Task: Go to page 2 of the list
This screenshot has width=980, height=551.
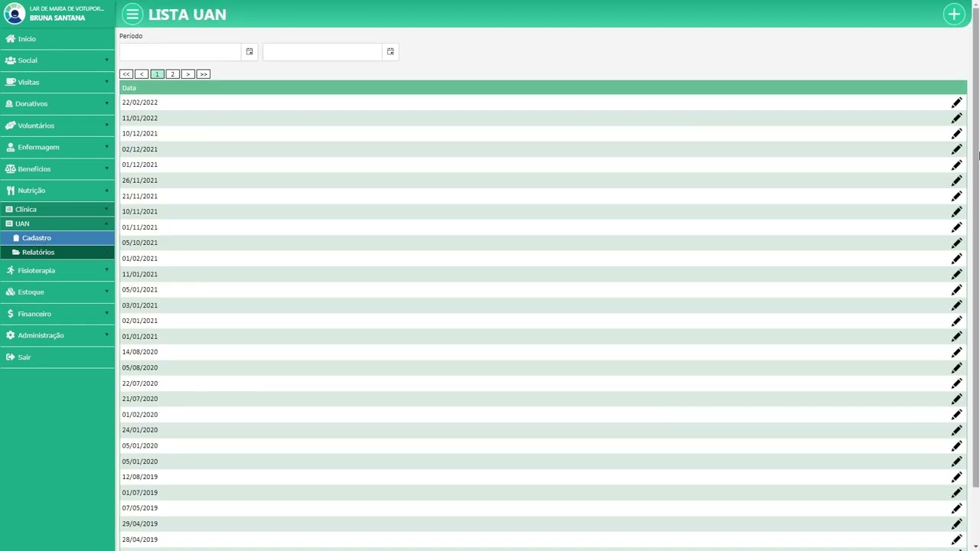Action: pos(172,74)
